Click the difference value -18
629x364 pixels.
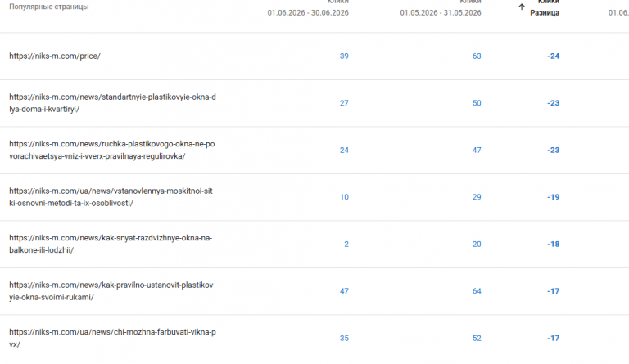pyautogui.click(x=553, y=245)
